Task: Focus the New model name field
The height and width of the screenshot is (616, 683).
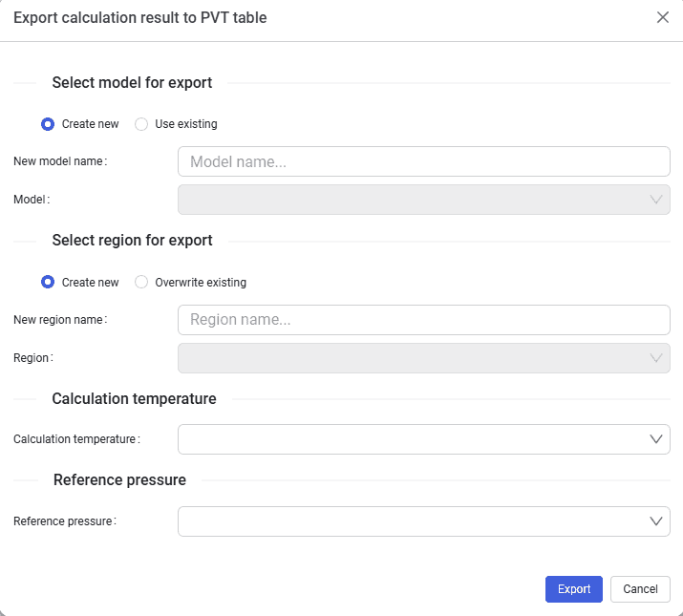Action: coord(423,161)
